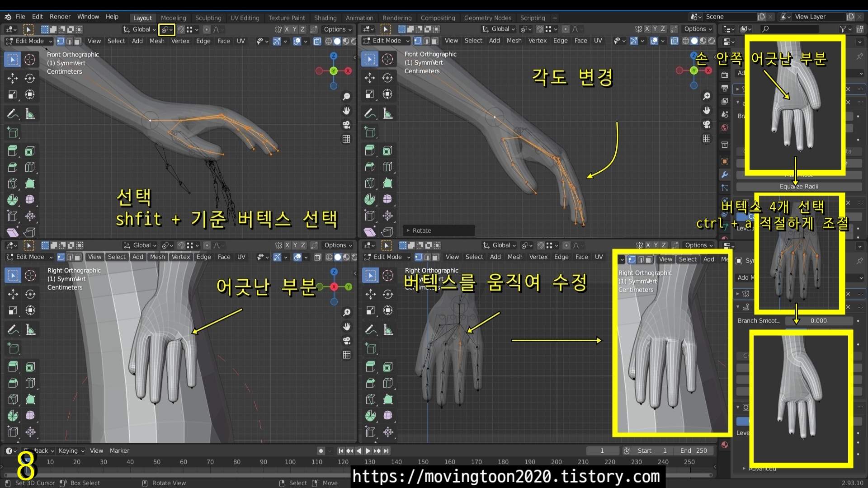Select the Transform tool in bottom-left viewport
Screen dimensions: 868x488
[x=30, y=310]
